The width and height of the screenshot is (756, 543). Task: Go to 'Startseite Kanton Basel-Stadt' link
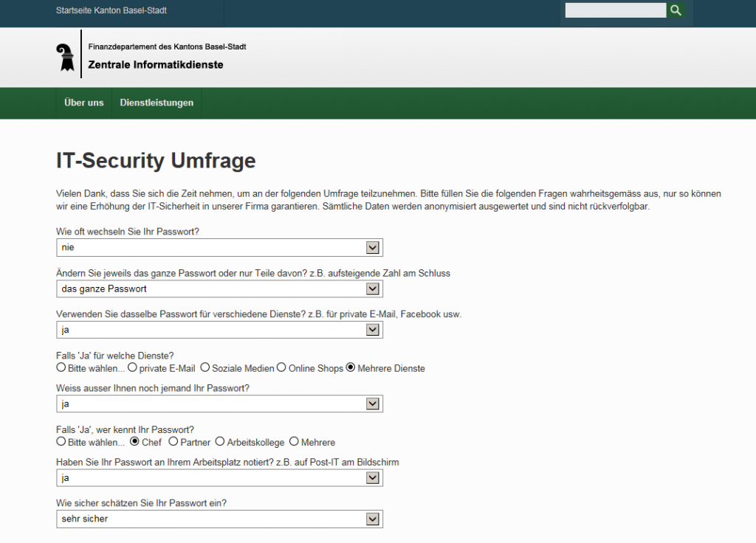(111, 10)
